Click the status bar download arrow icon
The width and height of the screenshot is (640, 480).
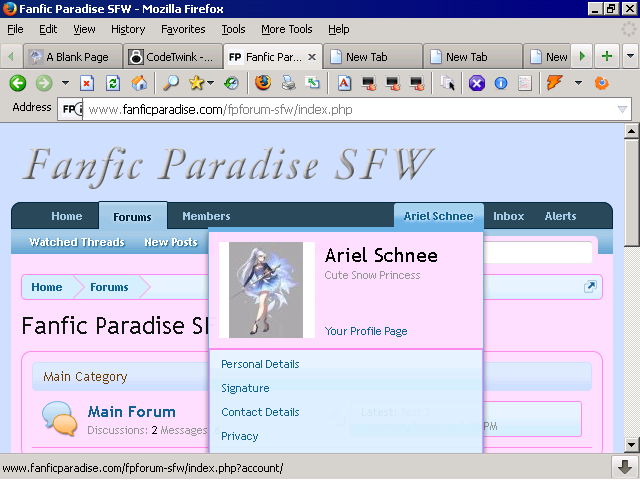pos(624,467)
